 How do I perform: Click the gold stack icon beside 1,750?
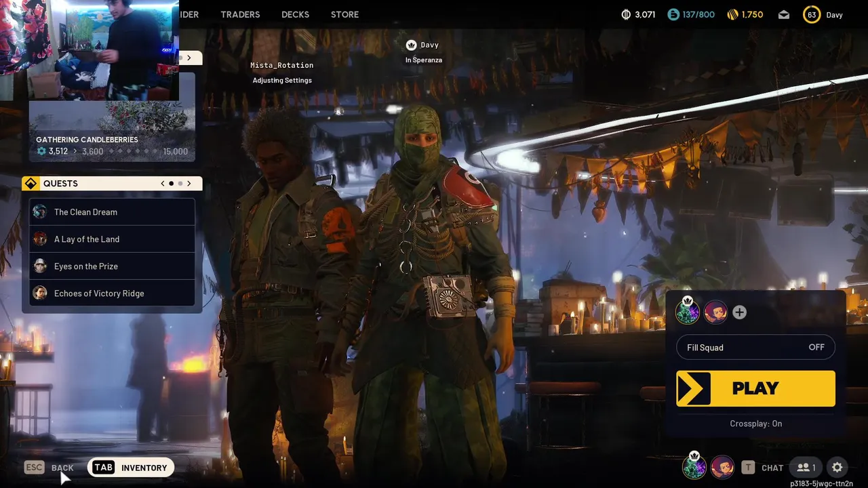[x=732, y=14]
